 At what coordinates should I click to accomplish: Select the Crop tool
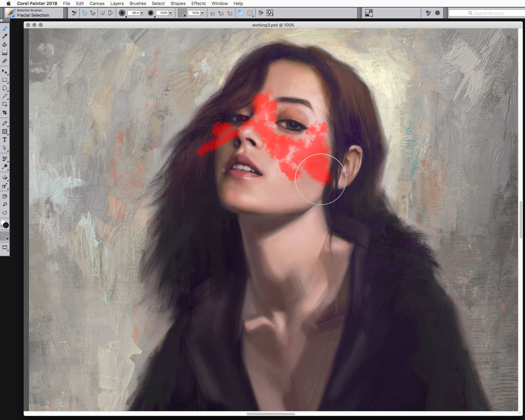pos(5,113)
